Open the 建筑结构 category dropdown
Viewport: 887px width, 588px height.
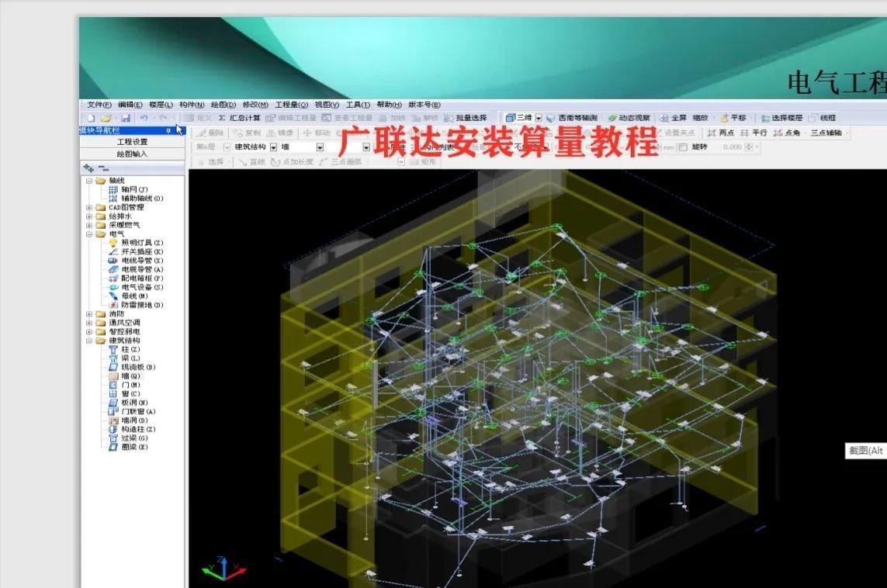tap(273, 147)
